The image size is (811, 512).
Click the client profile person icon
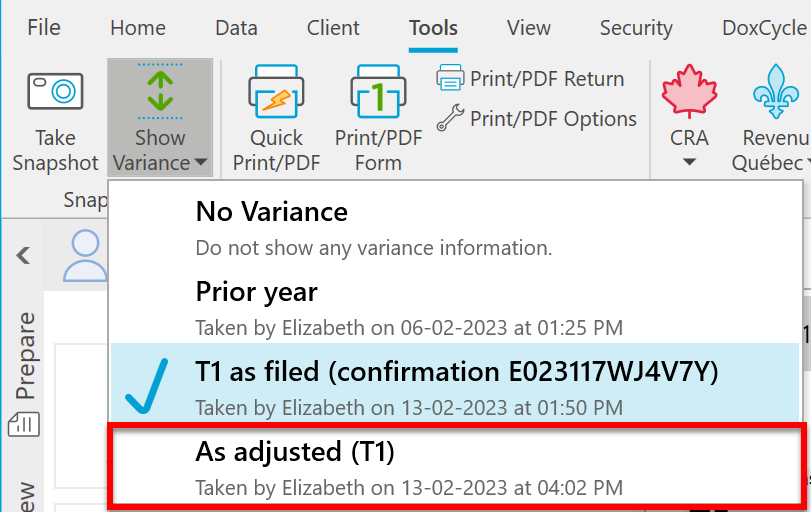[85, 255]
